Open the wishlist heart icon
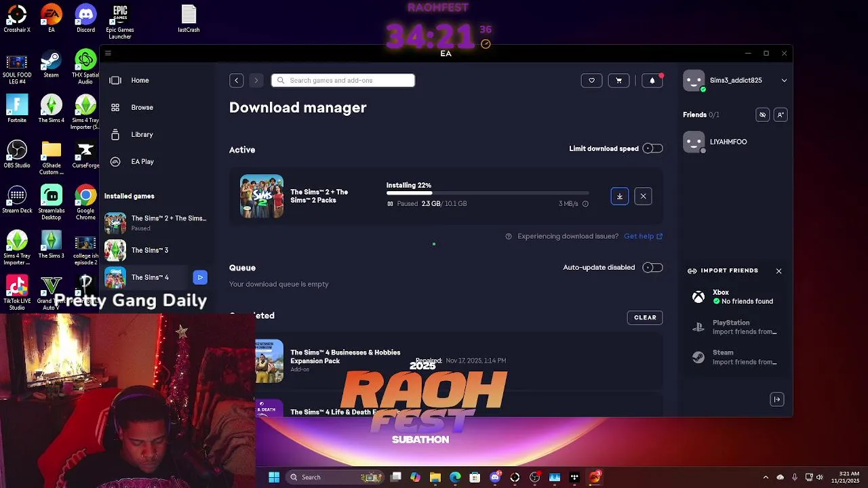 coord(591,81)
